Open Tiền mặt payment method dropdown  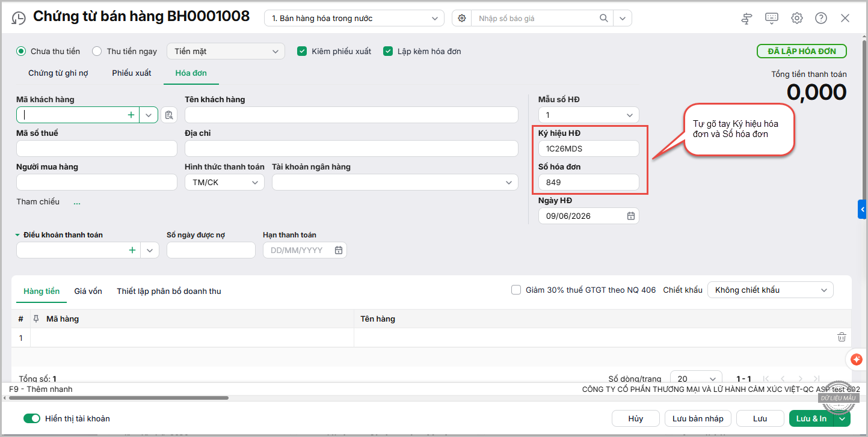click(226, 51)
